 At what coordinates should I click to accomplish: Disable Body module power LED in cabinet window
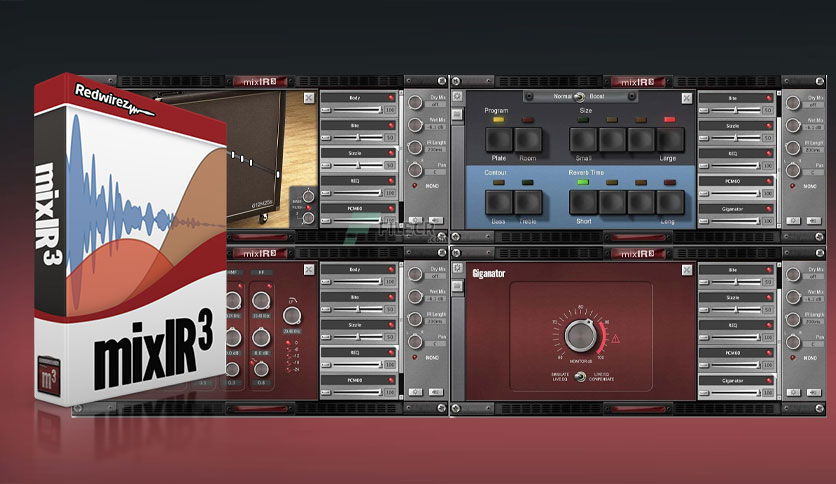click(391, 98)
